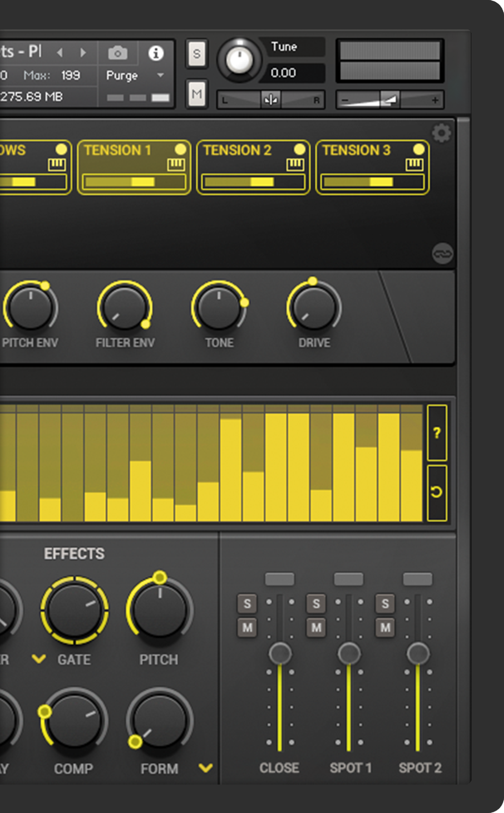Screen dimensions: 504x813
Task: Expand the chevron next to GATE
Action: (x=39, y=659)
